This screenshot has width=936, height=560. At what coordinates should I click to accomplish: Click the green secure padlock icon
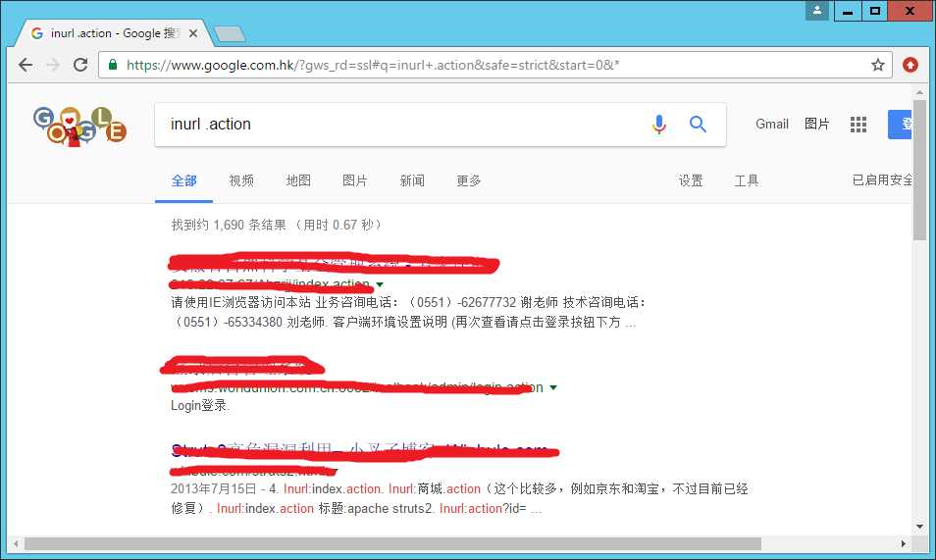(112, 64)
